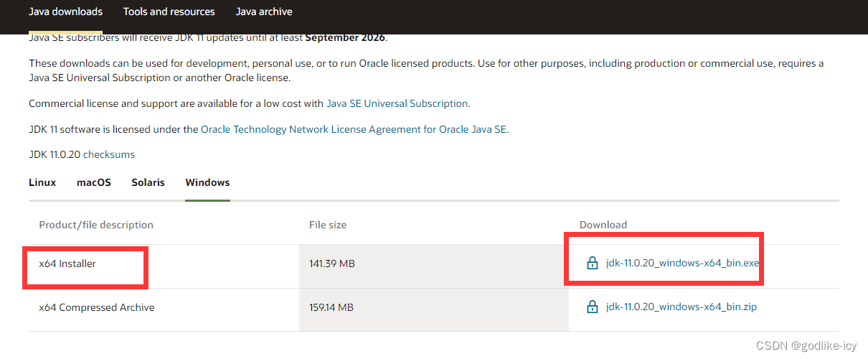
Task: Click the x64 Compressed Archive description cell
Action: (x=97, y=307)
